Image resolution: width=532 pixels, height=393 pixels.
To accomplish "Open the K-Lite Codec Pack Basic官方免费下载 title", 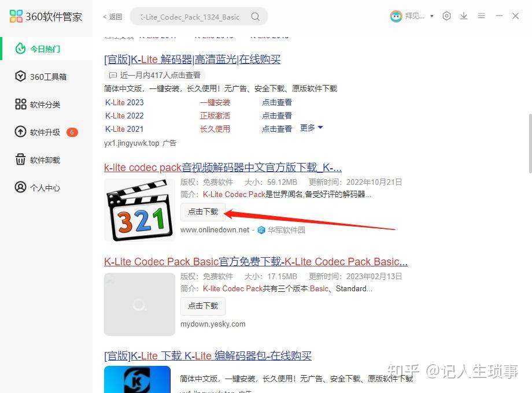I will (x=256, y=262).
